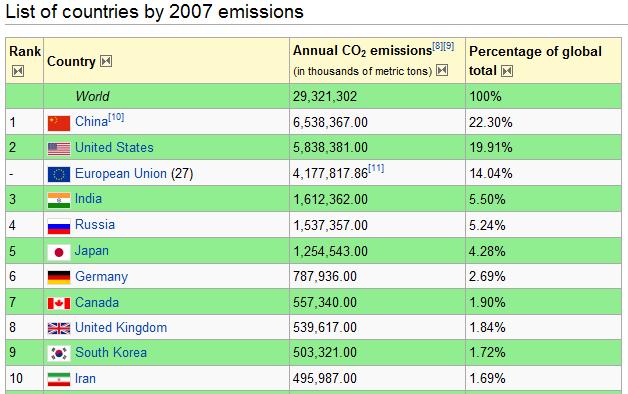This screenshot has width=628, height=394.
Task: Open footnote reference [10] beside China
Action: pos(116,117)
